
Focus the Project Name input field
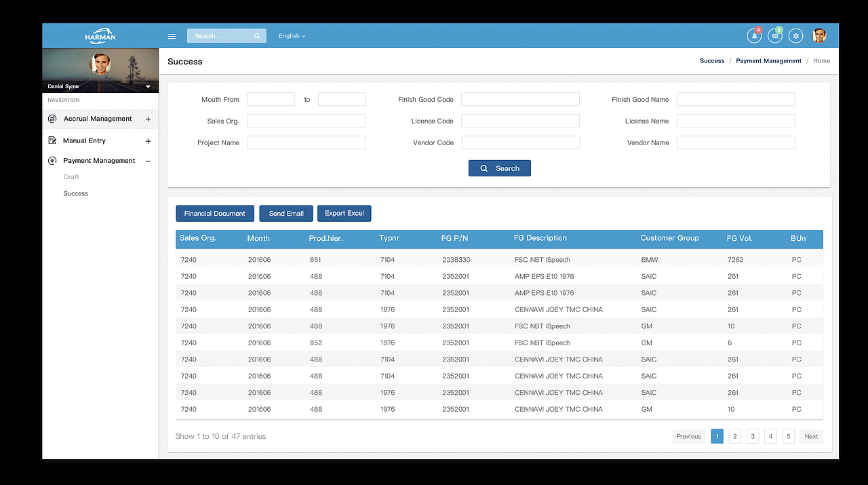pos(307,142)
